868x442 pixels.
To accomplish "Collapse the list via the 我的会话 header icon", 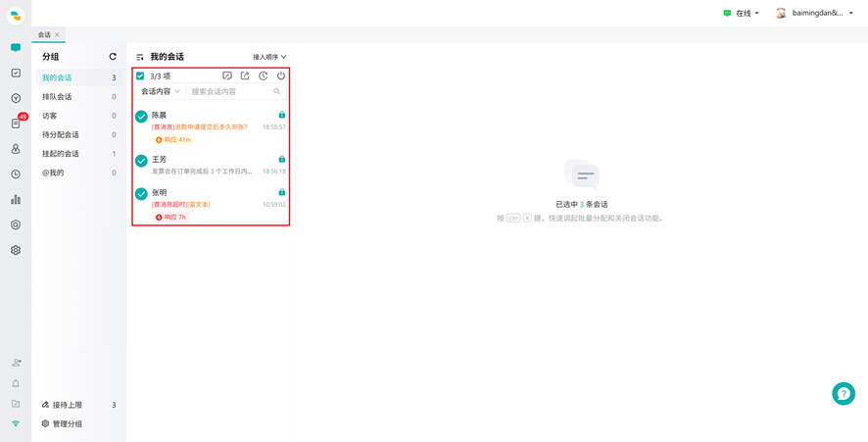I will [x=139, y=57].
